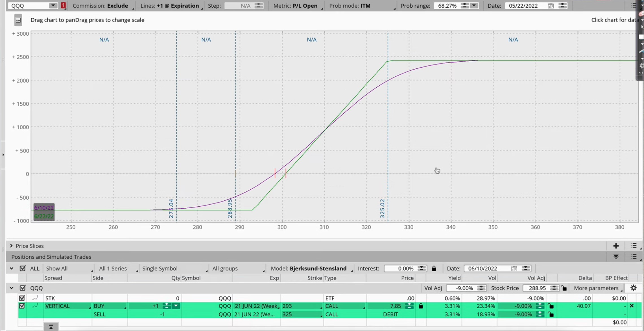The height and width of the screenshot is (331, 644).
Task: Click the collapse-to-top arrow below the table
Action: [51, 327]
